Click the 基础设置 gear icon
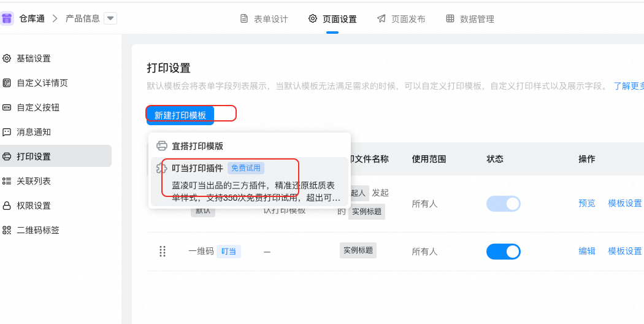 coord(7,58)
